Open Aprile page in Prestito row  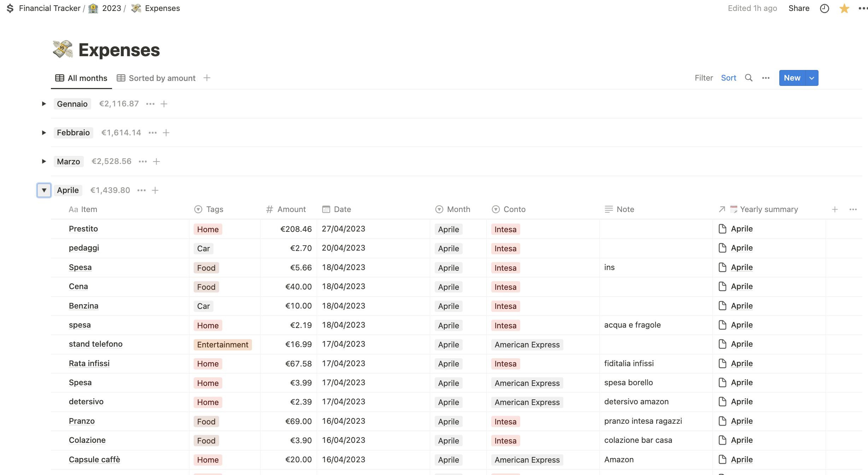(x=741, y=229)
